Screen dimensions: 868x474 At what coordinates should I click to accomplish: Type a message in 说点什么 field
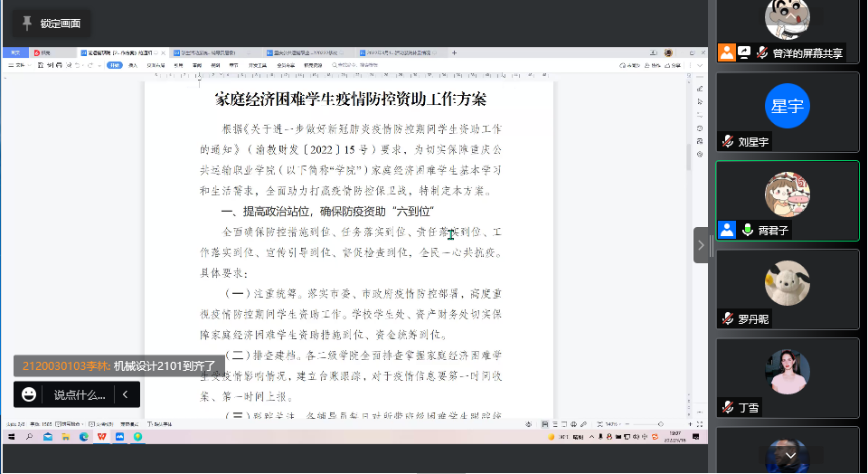(x=80, y=394)
